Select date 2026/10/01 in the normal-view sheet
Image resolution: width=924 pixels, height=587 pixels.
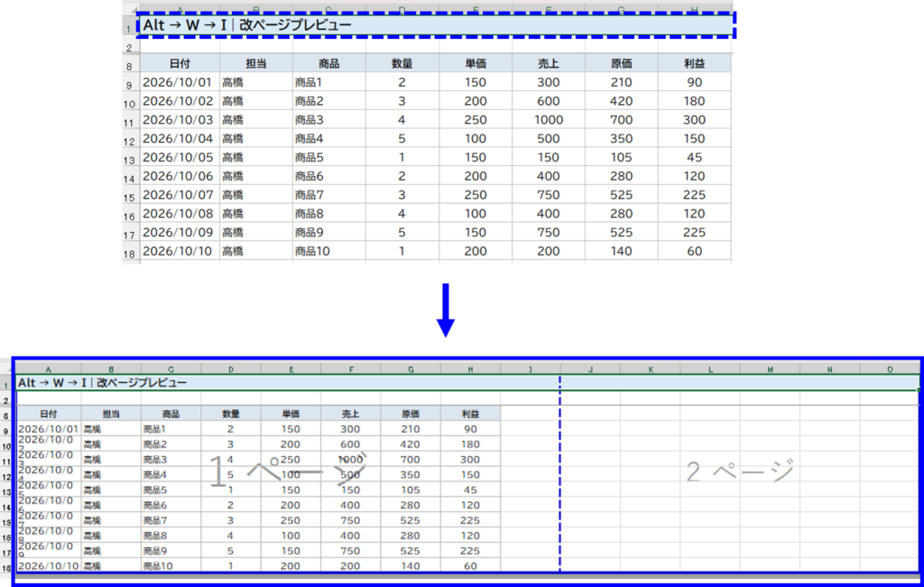coord(178,82)
